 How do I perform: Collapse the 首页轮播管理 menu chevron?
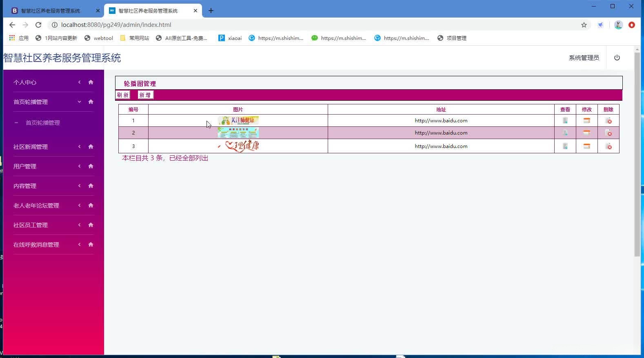click(x=80, y=102)
